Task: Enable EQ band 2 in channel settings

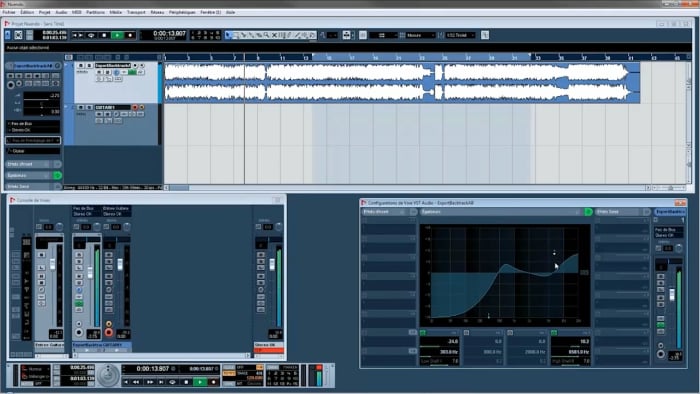Action: 467,333
